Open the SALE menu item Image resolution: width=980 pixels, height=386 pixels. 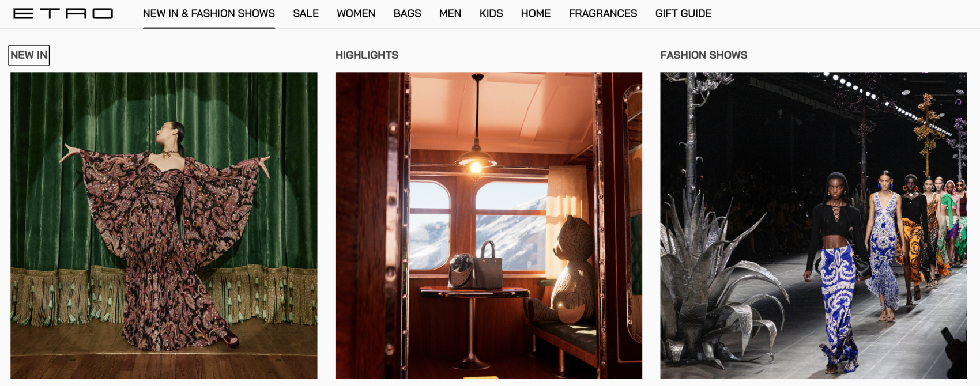click(306, 13)
